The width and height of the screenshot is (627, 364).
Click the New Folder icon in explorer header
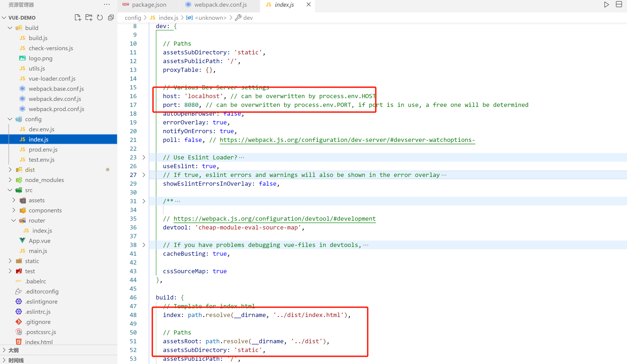(89, 18)
